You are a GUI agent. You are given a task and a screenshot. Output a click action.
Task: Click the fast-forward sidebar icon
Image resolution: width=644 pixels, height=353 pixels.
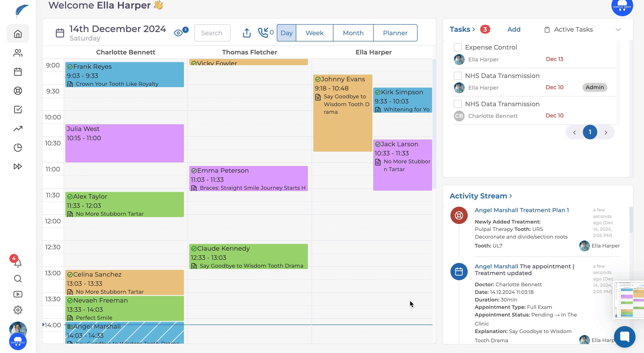[x=18, y=166]
